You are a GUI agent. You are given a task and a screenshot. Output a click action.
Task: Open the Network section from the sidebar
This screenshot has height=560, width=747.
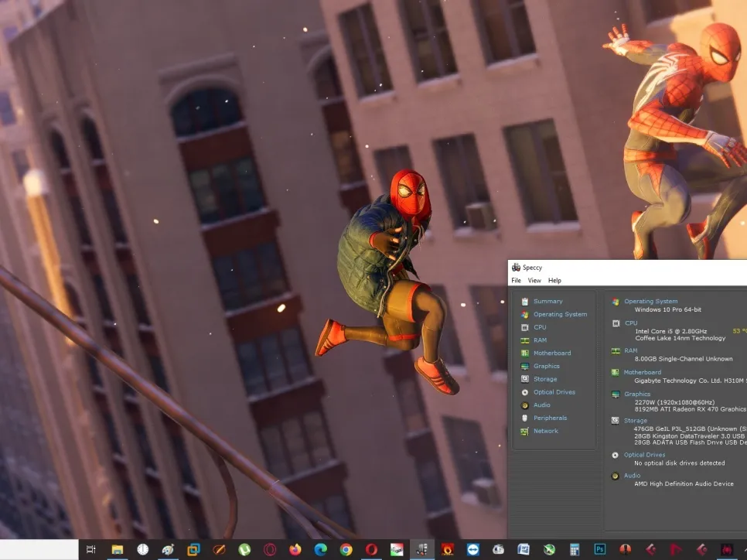pos(545,431)
